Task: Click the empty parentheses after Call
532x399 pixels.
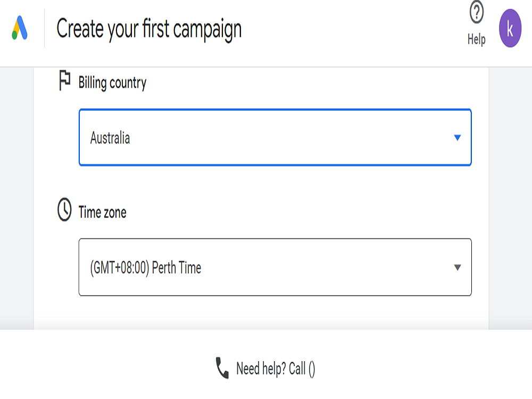Action: click(x=312, y=369)
